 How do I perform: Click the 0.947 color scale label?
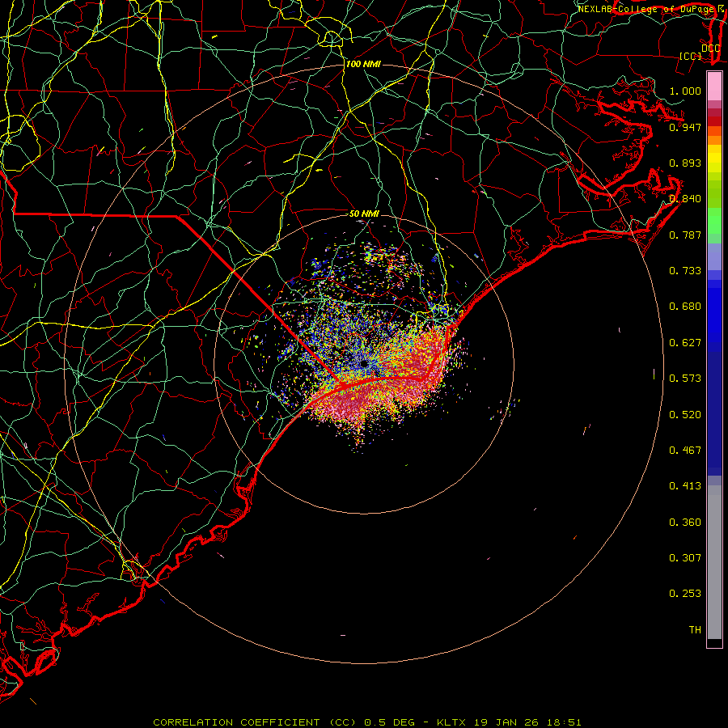pos(685,127)
